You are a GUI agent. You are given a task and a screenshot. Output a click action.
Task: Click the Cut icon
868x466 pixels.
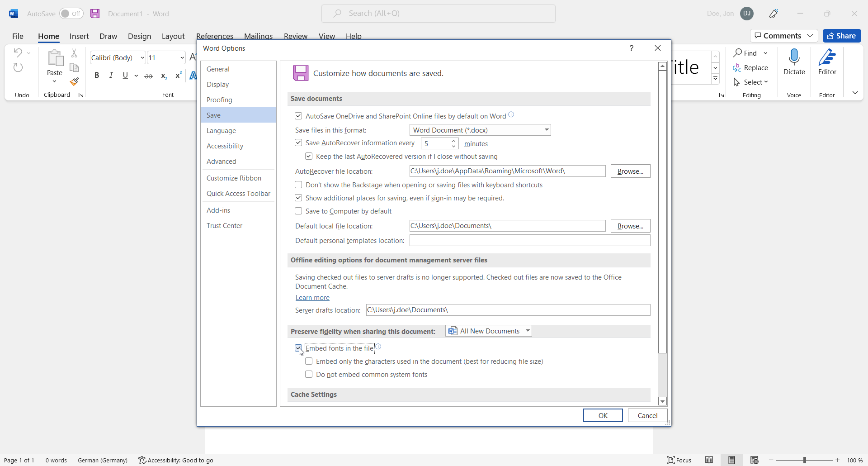74,53
